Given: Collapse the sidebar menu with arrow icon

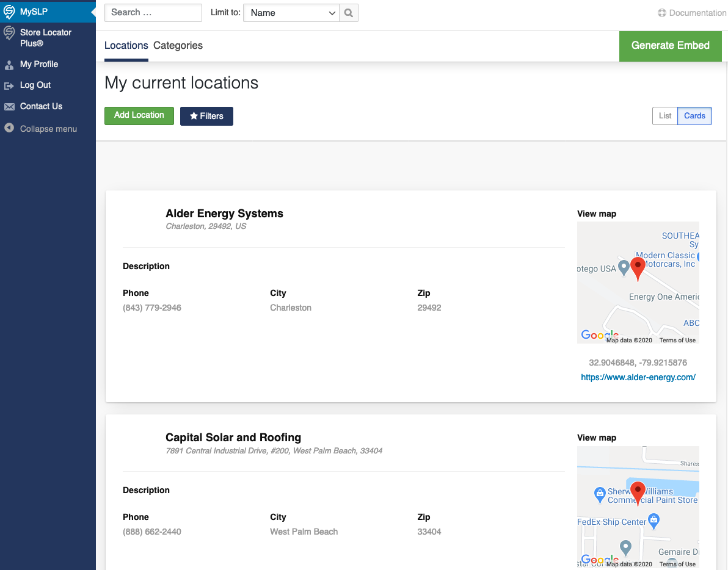Looking at the screenshot, I should coord(9,128).
